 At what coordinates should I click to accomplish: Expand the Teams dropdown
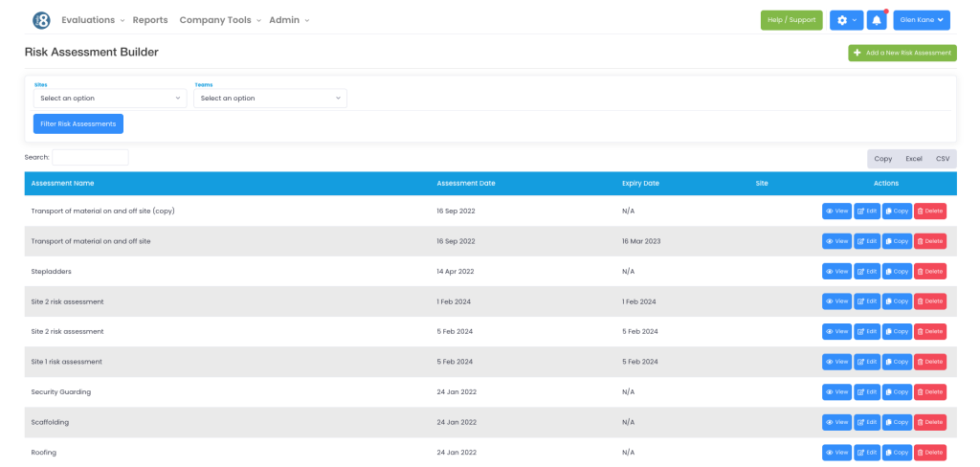(x=270, y=98)
